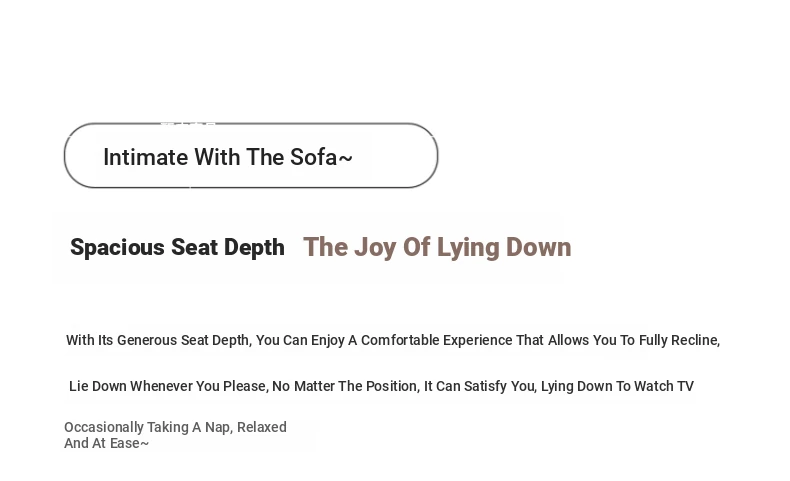Select the word "Occasionally" in the gray text

click(x=104, y=427)
